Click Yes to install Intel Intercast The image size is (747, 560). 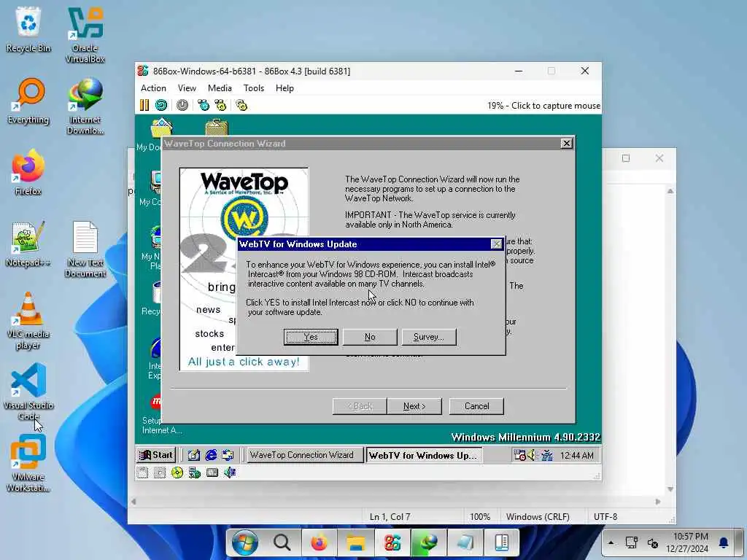coord(311,337)
